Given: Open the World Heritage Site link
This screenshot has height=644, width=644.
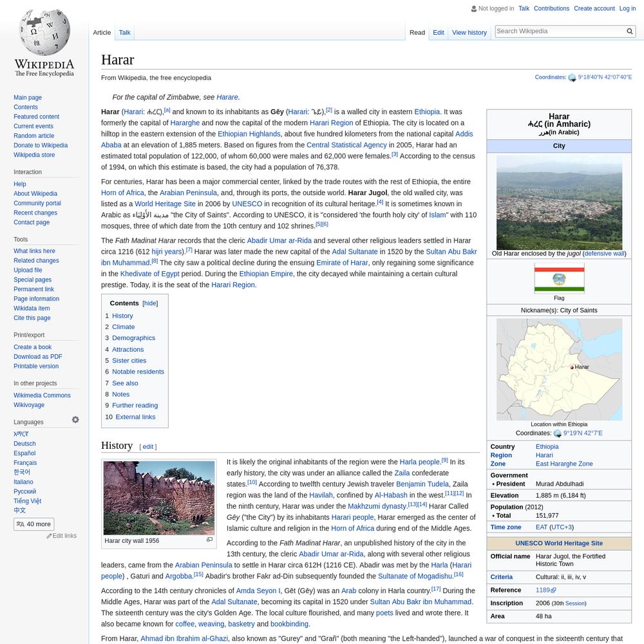Looking at the screenshot, I should click(x=165, y=204).
